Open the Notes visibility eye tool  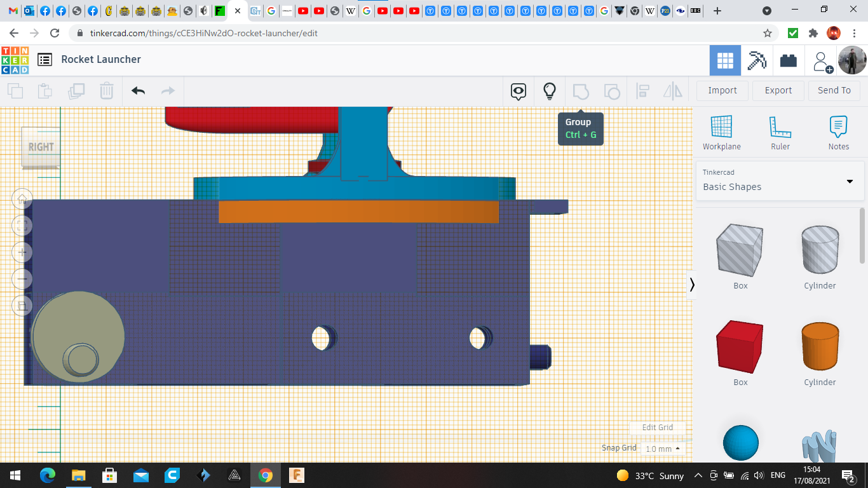point(519,91)
